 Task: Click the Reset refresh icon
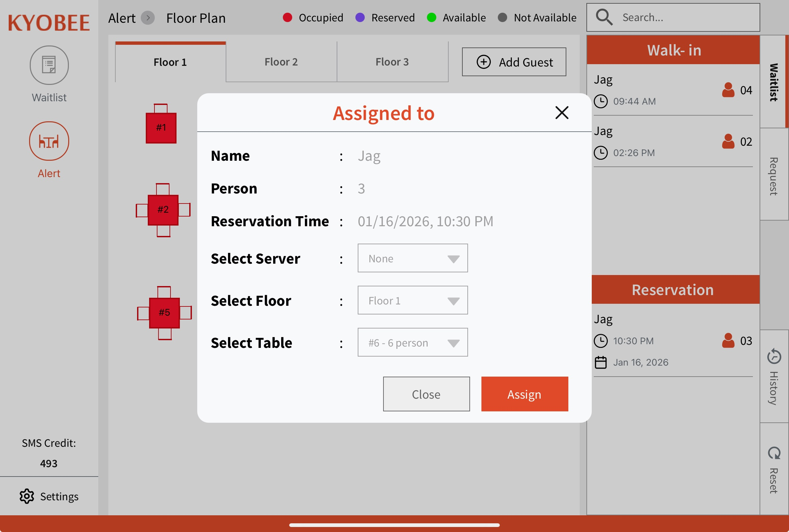tap(774, 453)
